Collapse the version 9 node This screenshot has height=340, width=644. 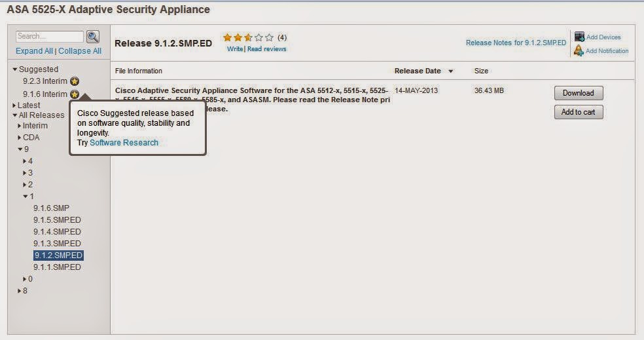click(x=20, y=149)
